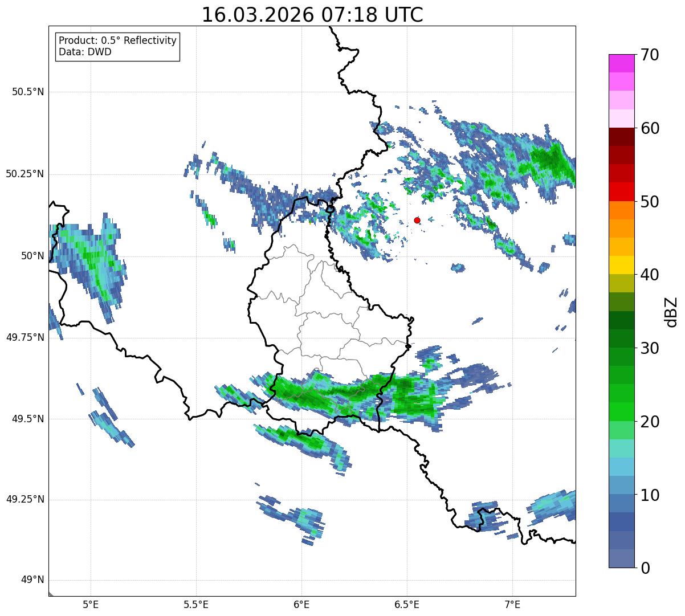Click the Product: 0.5° Reflectivity label
This screenshot has width=685, height=616.
point(117,40)
